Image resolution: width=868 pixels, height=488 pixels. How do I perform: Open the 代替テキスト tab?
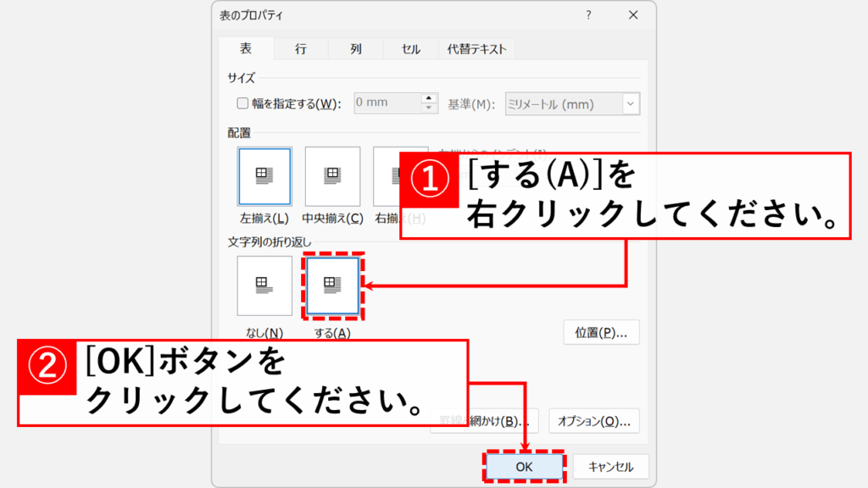tap(475, 48)
